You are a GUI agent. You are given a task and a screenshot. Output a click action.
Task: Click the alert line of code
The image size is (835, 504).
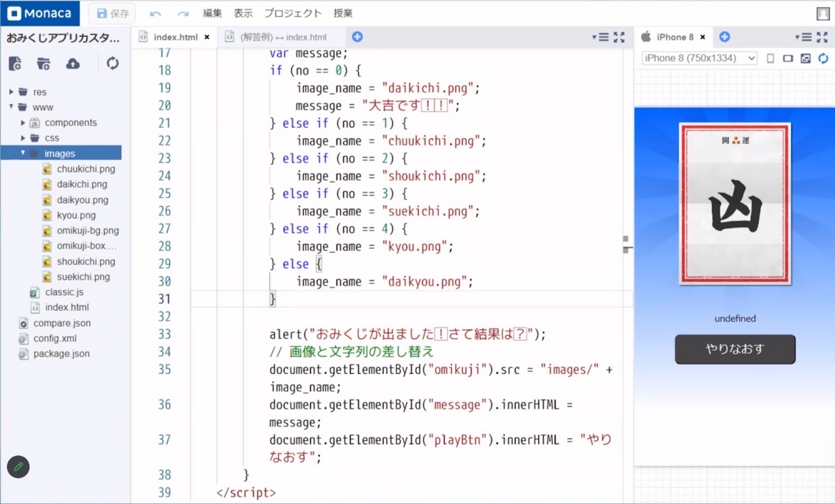coord(408,334)
